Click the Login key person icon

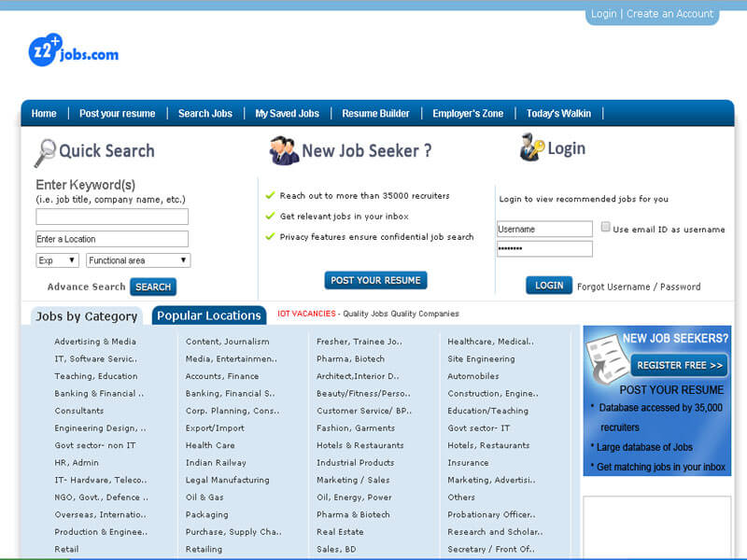(x=531, y=147)
